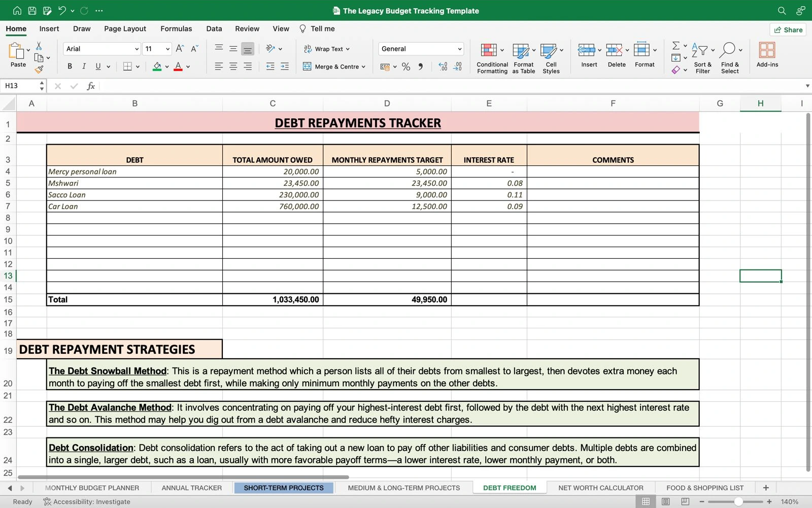Switch to MONTHLY BUDGET PLANNER sheet
Viewport: 812px width, 508px height.
(92, 488)
